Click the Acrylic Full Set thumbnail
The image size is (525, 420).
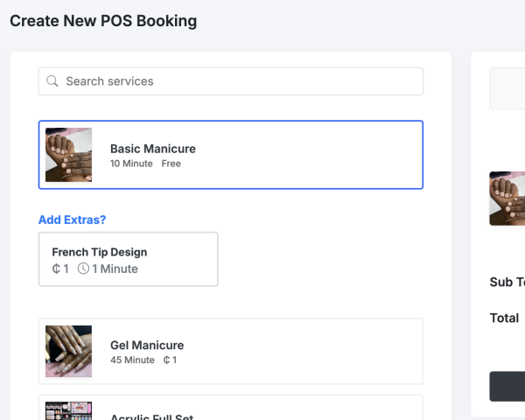click(68, 411)
